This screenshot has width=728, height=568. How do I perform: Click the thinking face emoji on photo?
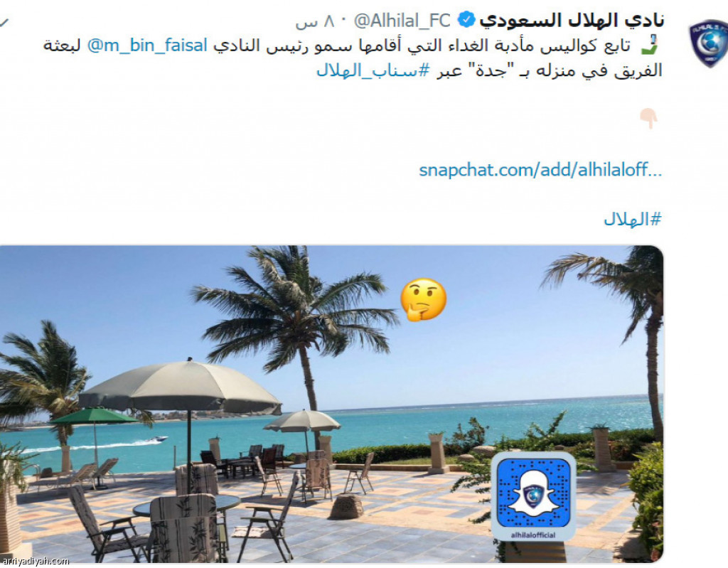tap(424, 299)
